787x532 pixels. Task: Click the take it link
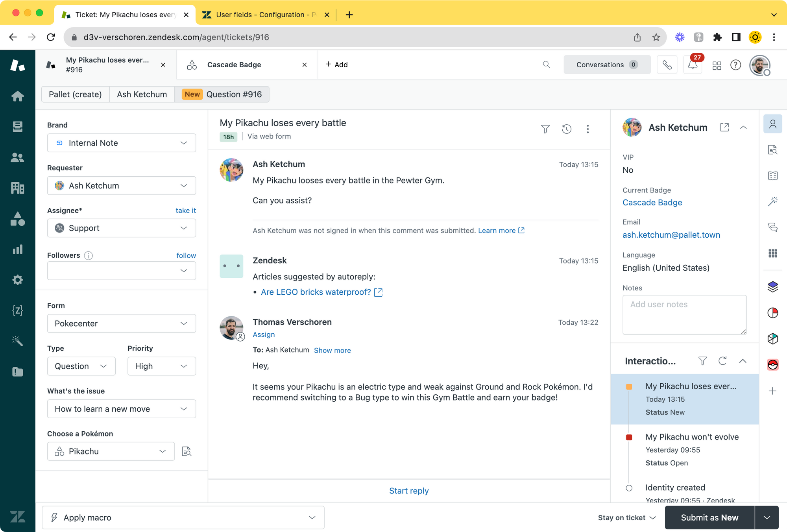coord(185,211)
